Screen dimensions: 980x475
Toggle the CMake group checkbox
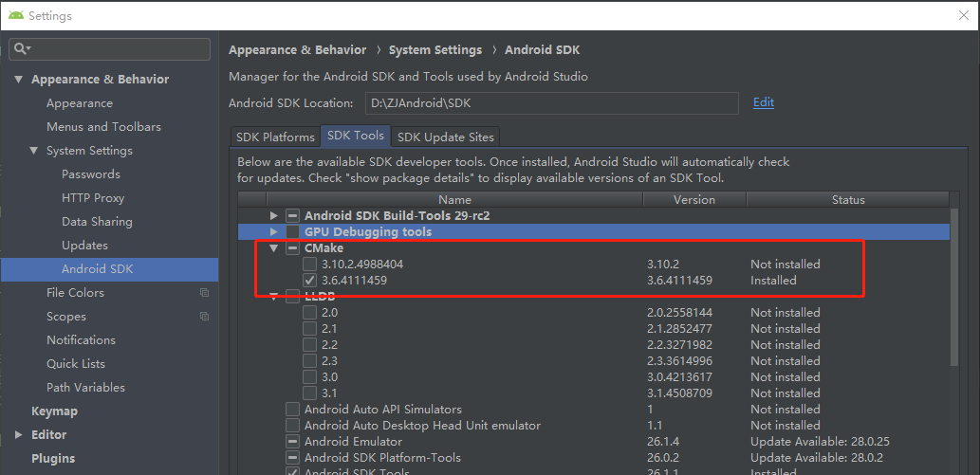[292, 248]
